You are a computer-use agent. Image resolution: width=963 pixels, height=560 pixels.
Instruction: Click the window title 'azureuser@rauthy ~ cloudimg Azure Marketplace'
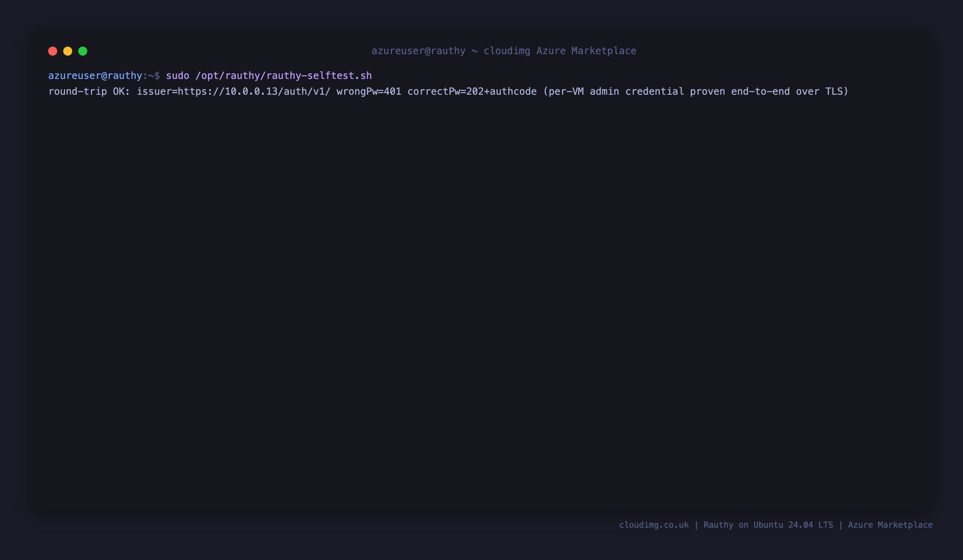[x=504, y=51]
